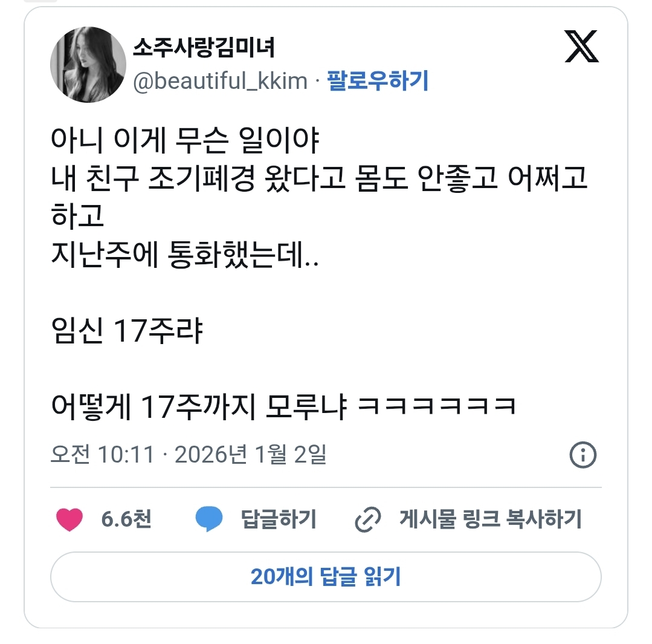Open the X logo icon
Screen dimensions: 652x644
point(581,46)
